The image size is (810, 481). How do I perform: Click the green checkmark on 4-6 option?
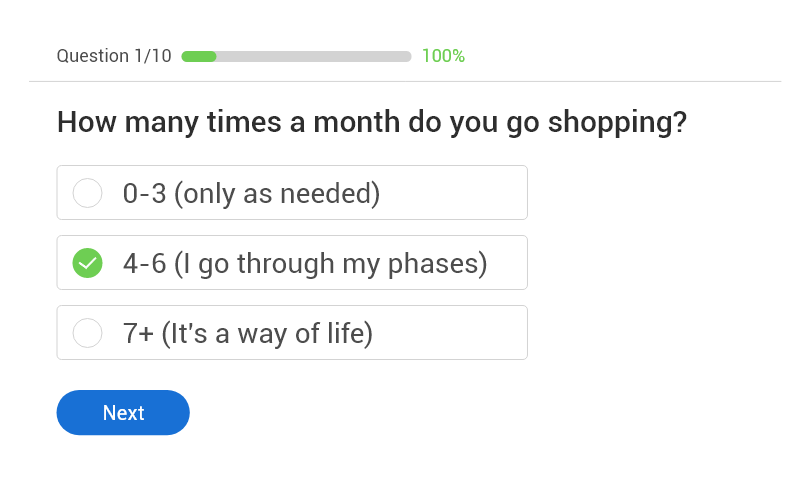pyautogui.click(x=88, y=263)
